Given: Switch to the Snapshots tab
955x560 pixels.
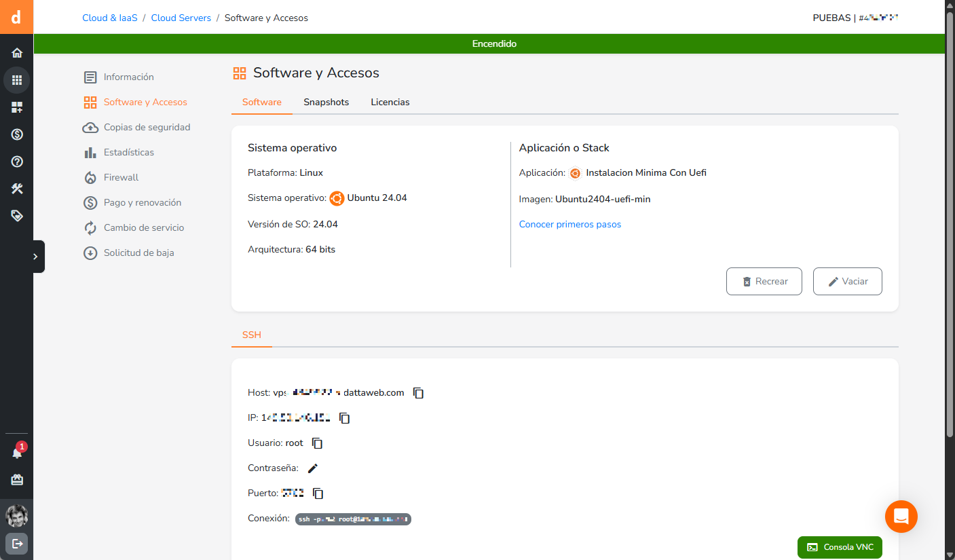Looking at the screenshot, I should click(326, 102).
